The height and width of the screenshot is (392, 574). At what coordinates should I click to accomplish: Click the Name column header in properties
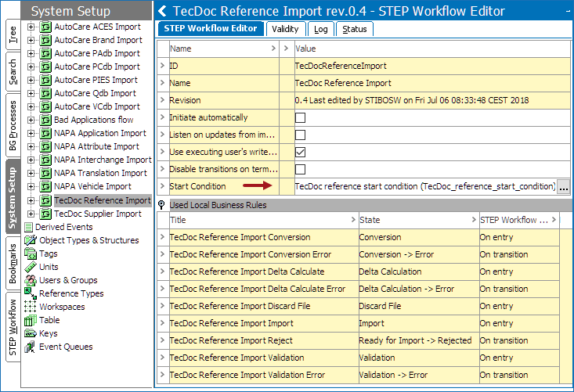point(224,49)
